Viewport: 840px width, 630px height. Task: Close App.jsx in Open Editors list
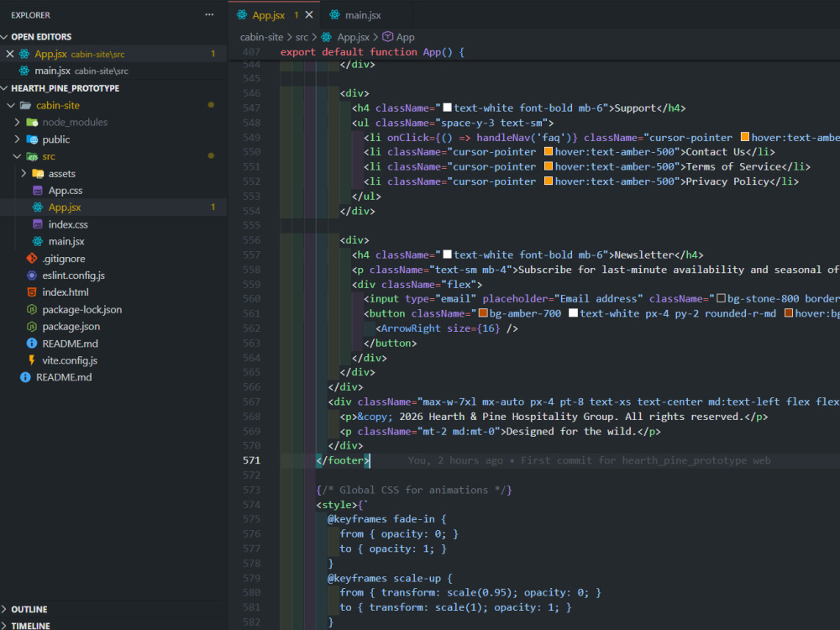pos(9,54)
